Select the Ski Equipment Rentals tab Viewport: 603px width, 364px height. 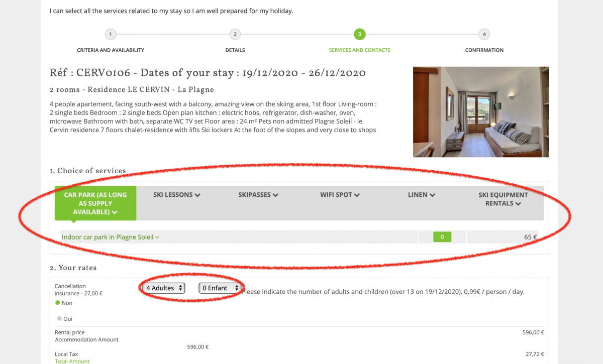click(503, 199)
